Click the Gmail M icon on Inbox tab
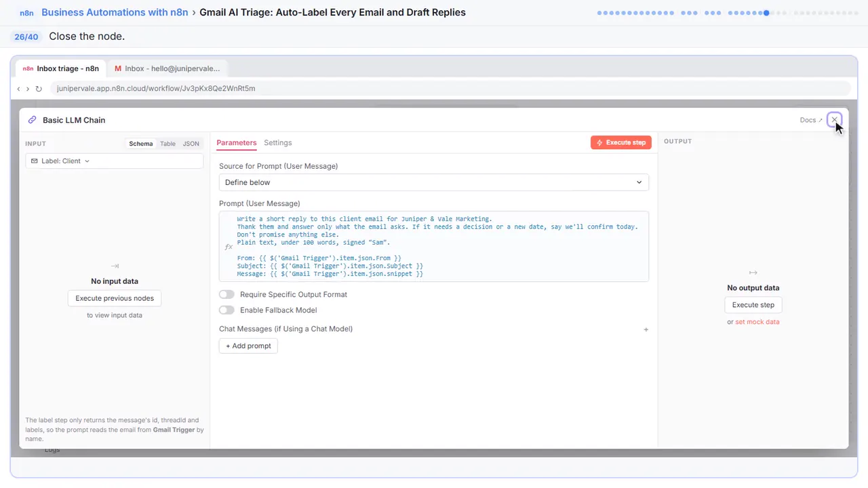 (x=118, y=68)
